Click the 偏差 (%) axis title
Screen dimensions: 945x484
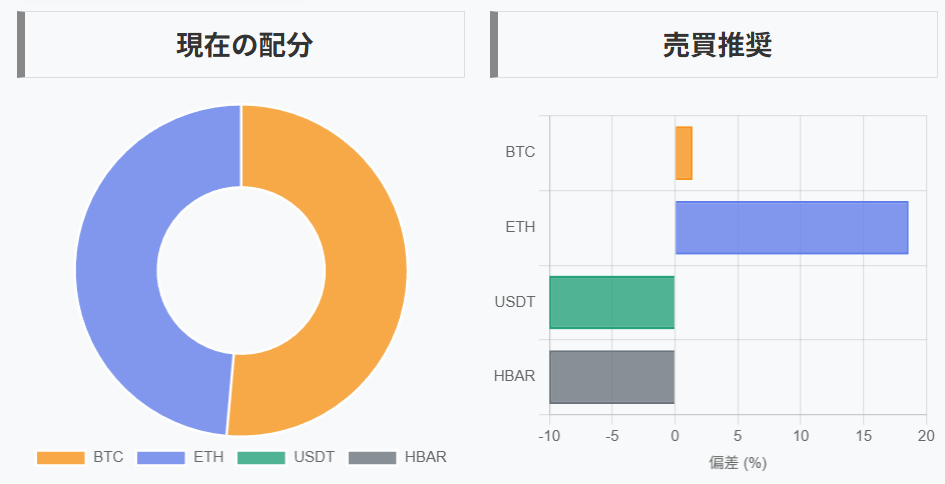click(x=737, y=463)
